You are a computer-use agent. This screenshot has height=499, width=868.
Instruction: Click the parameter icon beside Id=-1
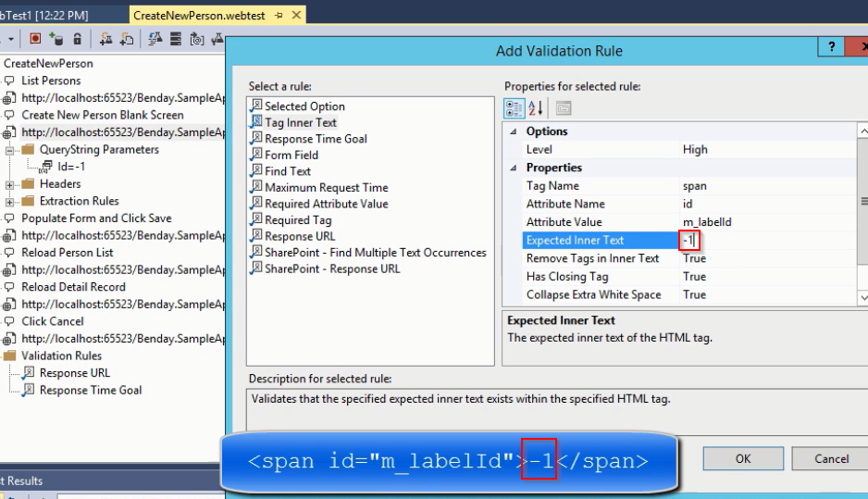(46, 167)
